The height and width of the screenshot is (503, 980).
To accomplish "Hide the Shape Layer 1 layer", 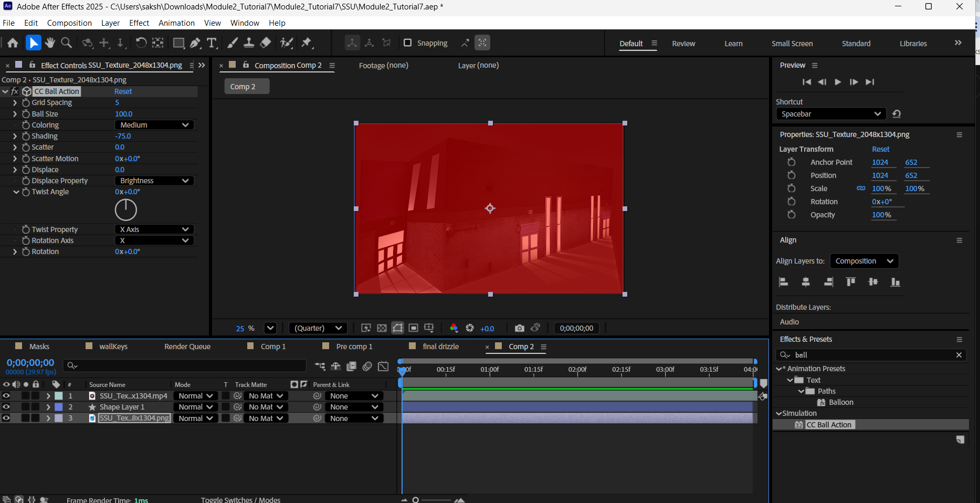I will click(6, 406).
